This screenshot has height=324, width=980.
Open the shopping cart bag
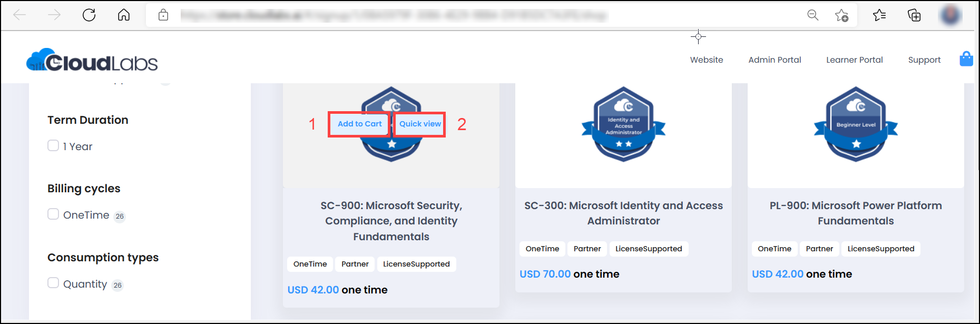pyautogui.click(x=966, y=58)
